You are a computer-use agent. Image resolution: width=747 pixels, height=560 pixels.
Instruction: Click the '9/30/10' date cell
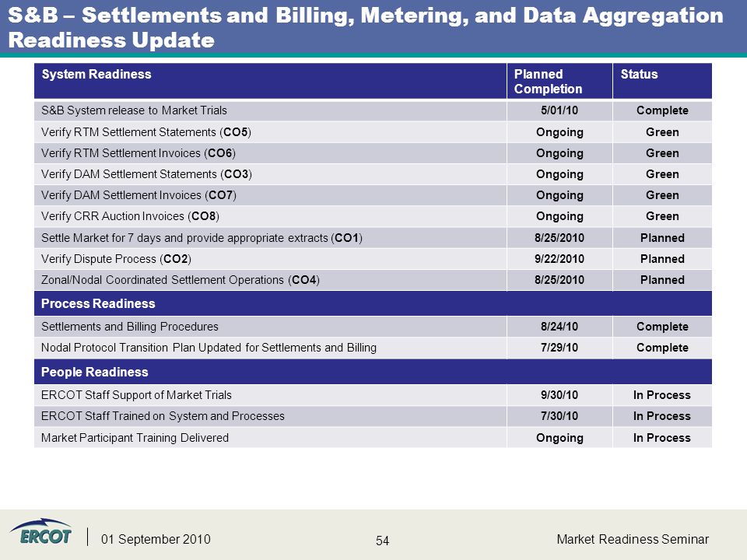pos(559,395)
